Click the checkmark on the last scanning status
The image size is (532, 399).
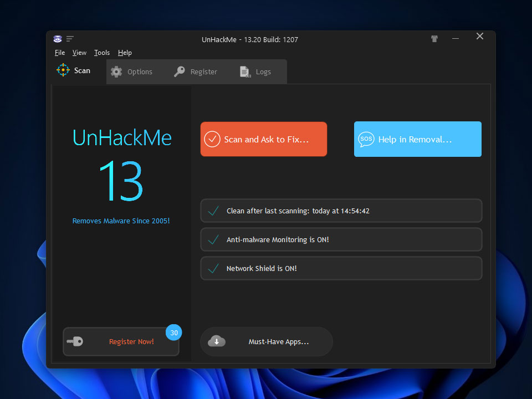[x=213, y=211]
